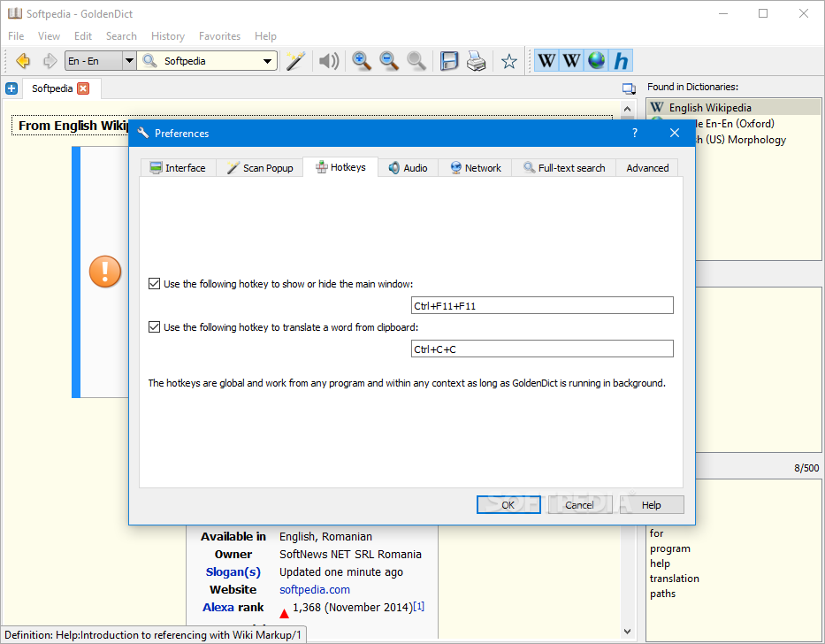Click the red Alexa rank arrow

pos(284,613)
